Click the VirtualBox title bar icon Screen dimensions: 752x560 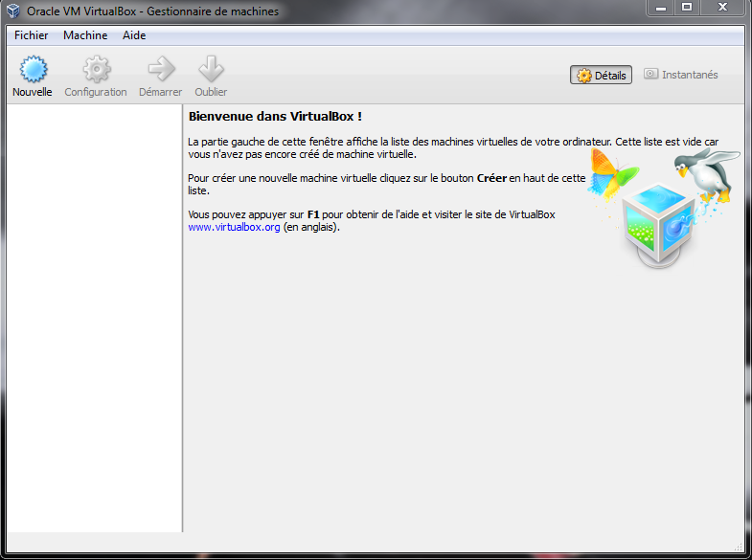pos(13,11)
